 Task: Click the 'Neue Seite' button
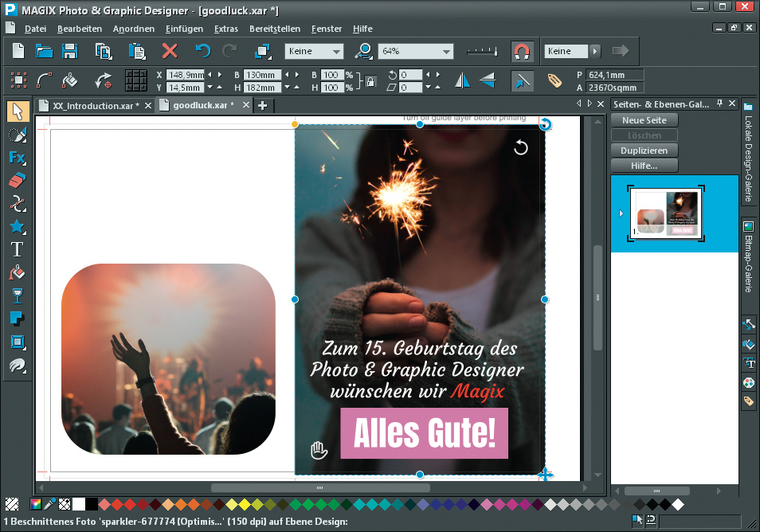pos(644,119)
